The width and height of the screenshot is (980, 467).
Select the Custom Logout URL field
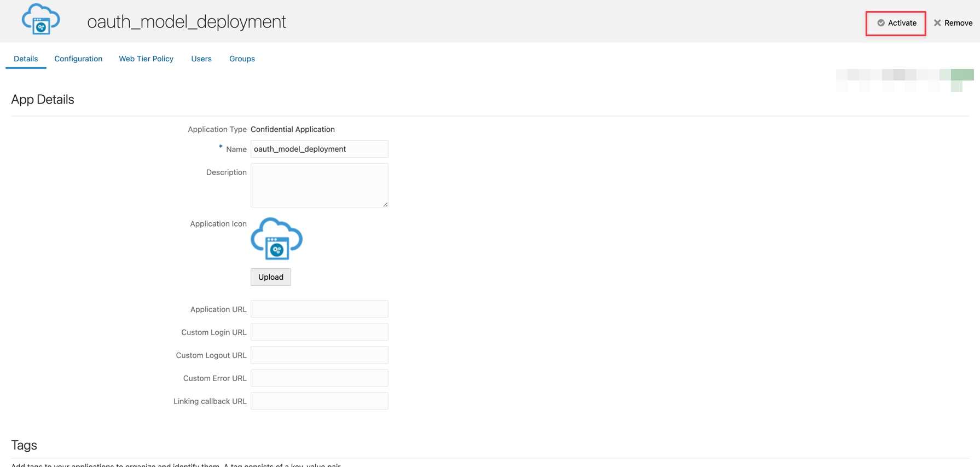click(320, 355)
